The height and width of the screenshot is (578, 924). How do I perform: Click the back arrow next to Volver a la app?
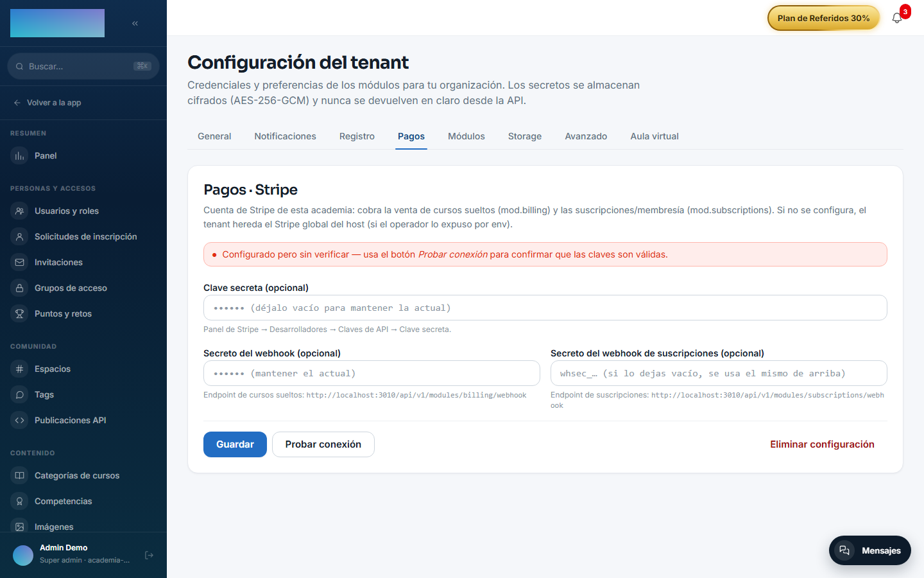(x=17, y=103)
